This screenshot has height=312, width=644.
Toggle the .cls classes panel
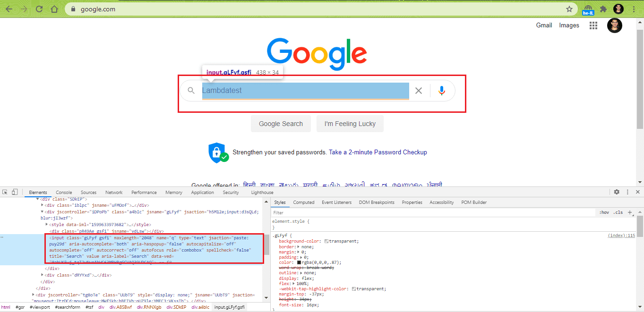click(618, 212)
